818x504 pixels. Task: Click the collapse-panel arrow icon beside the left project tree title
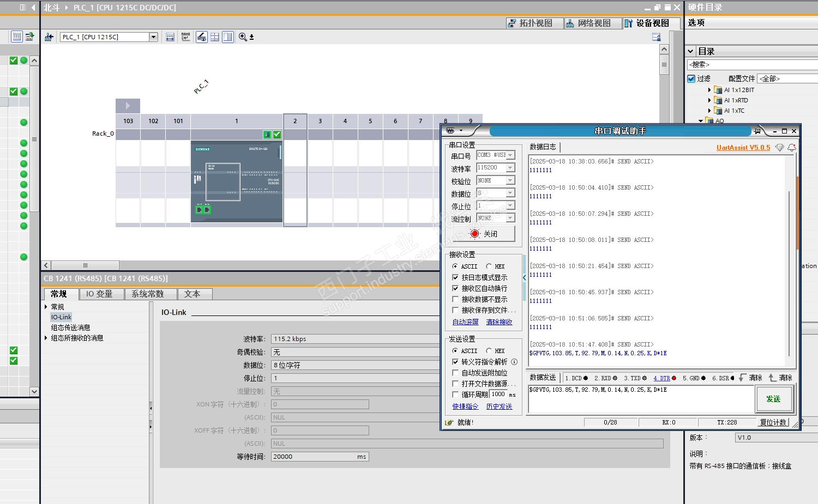pyautogui.click(x=33, y=8)
